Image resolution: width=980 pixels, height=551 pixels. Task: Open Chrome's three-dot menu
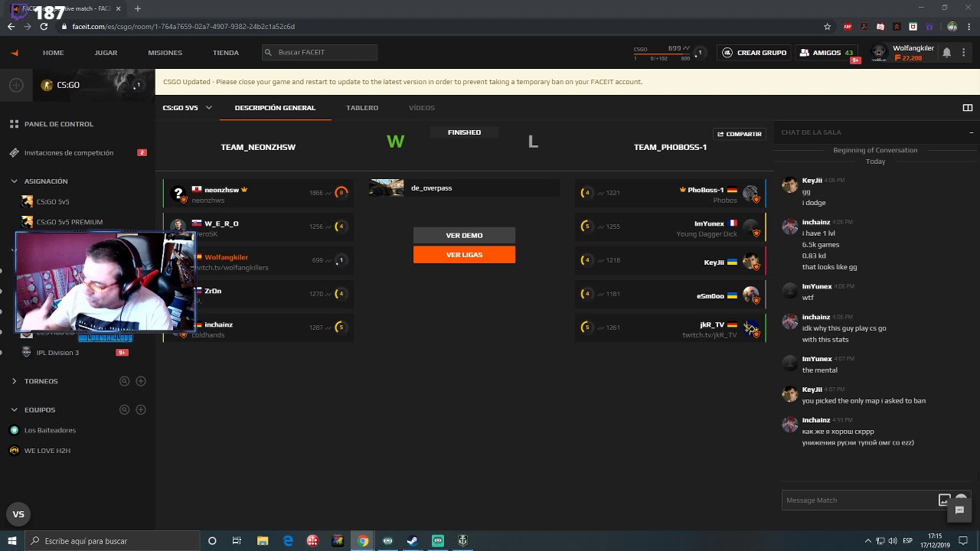point(969,27)
